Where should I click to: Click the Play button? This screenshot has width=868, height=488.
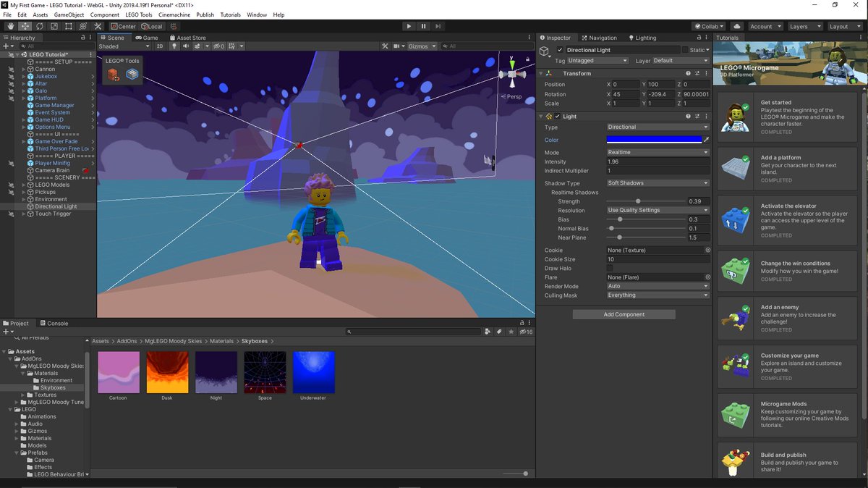point(409,26)
